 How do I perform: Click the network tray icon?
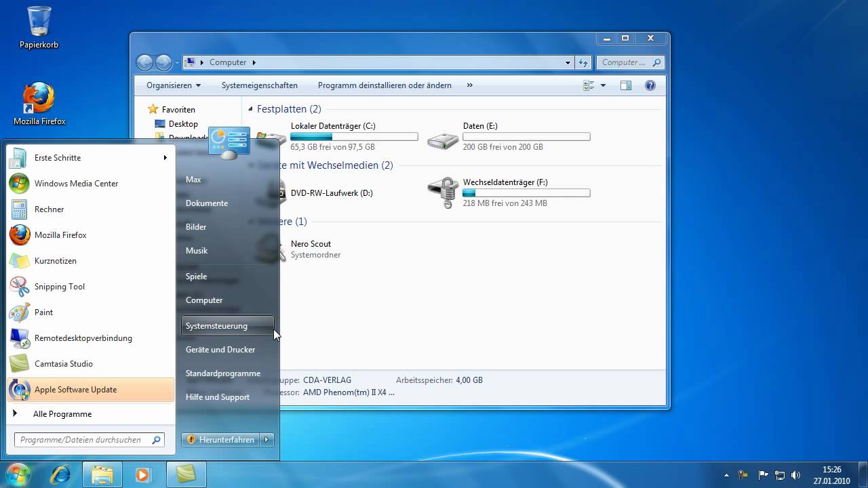(x=780, y=475)
